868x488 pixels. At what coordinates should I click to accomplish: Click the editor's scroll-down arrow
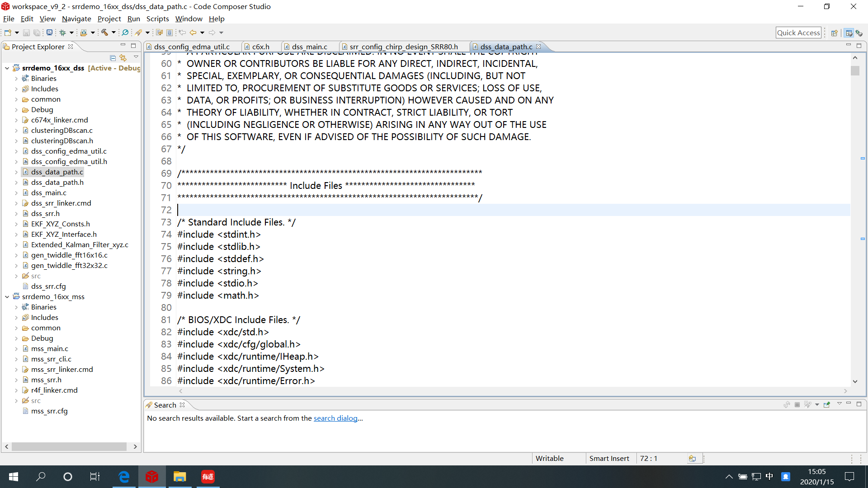[855, 381]
